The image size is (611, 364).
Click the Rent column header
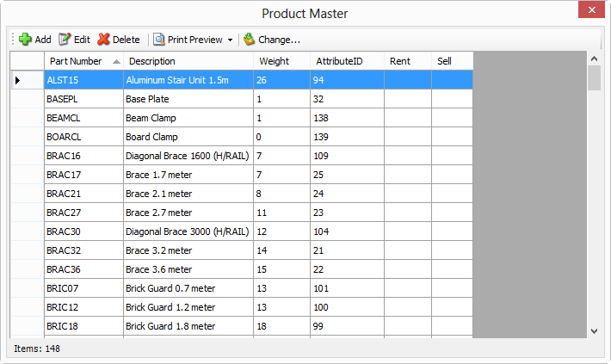[x=408, y=61]
